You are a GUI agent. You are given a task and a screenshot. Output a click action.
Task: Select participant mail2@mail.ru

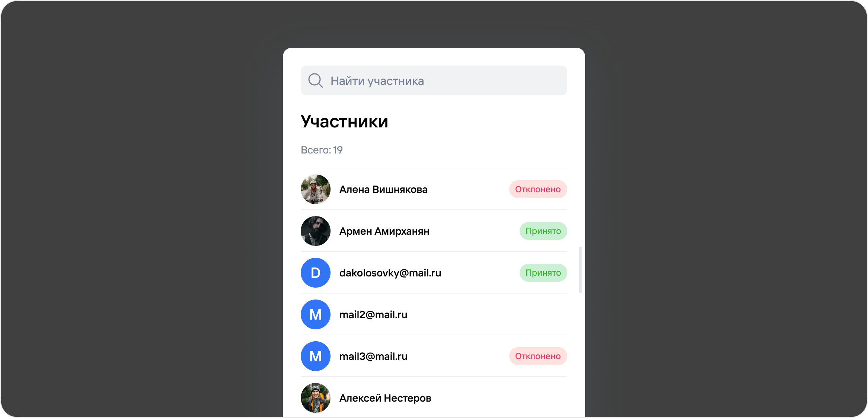coord(373,315)
